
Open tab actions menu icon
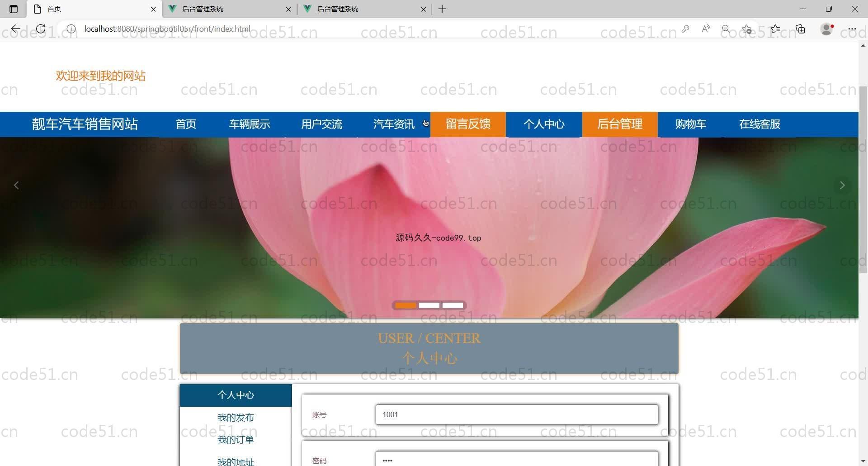pyautogui.click(x=14, y=9)
